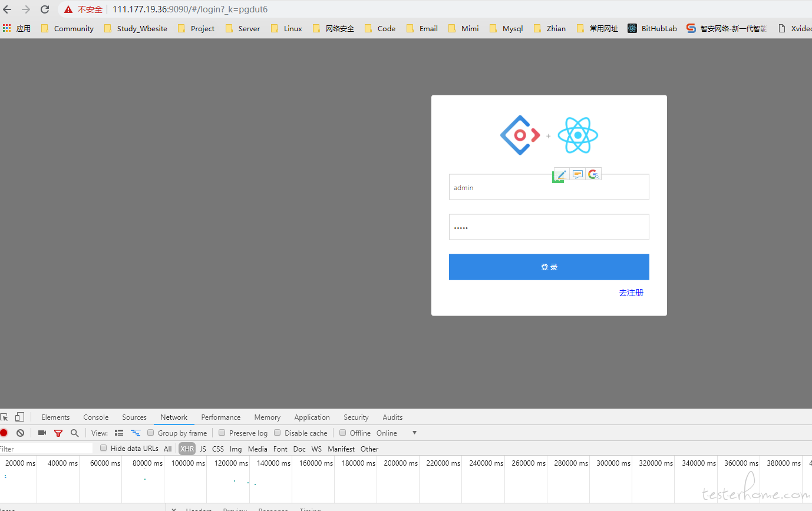812x511 pixels.
Task: Open network search magnifier icon
Action: click(x=74, y=433)
